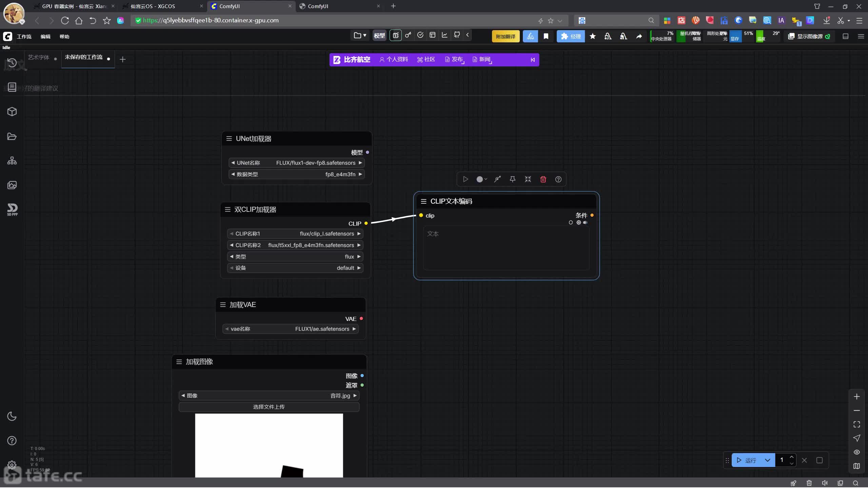This screenshot has width=868, height=488.
Task: Open the CLIP名称1 selector
Action: (x=295, y=234)
